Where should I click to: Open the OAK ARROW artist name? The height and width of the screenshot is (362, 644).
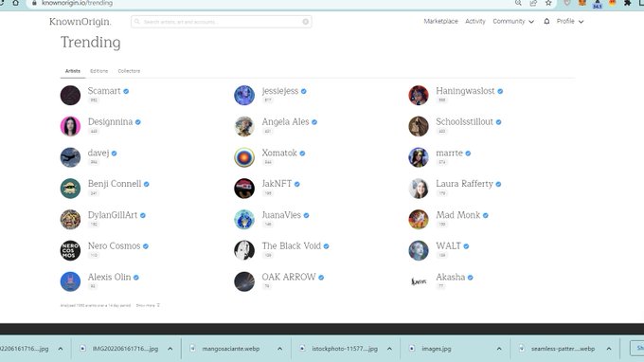[289, 277]
